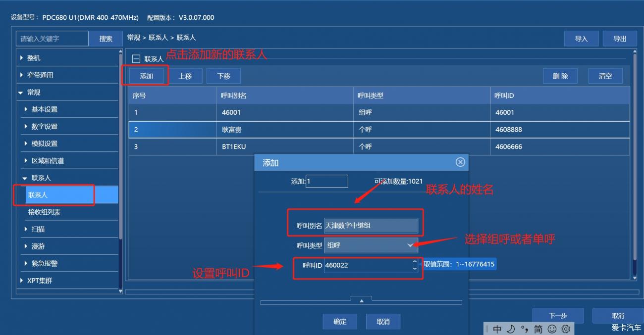Expand the 整机 tree node
This screenshot has height=335, width=644.
coord(22,58)
